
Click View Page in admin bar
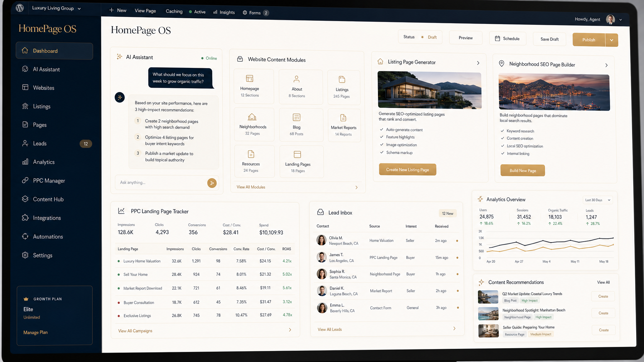click(145, 11)
